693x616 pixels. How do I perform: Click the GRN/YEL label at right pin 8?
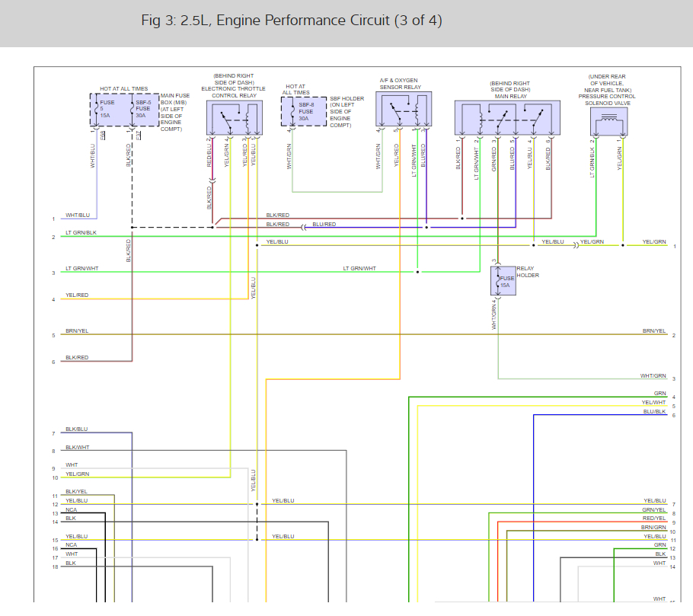(x=654, y=509)
